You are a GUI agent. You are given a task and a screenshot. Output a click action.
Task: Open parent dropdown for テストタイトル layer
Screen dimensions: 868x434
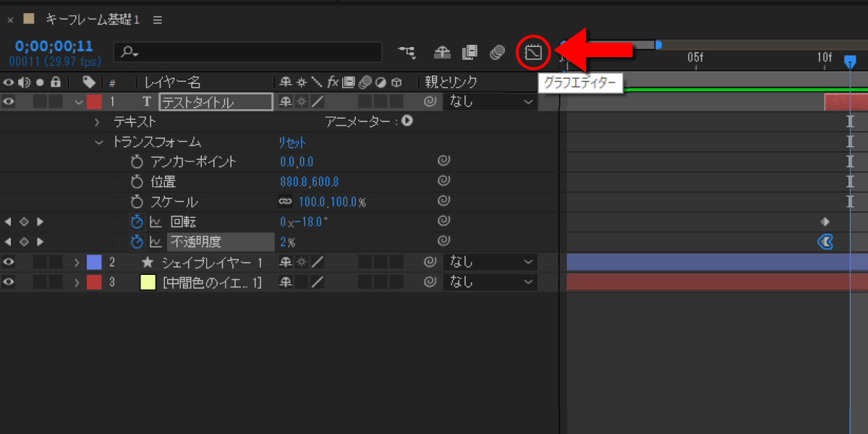click(x=490, y=102)
